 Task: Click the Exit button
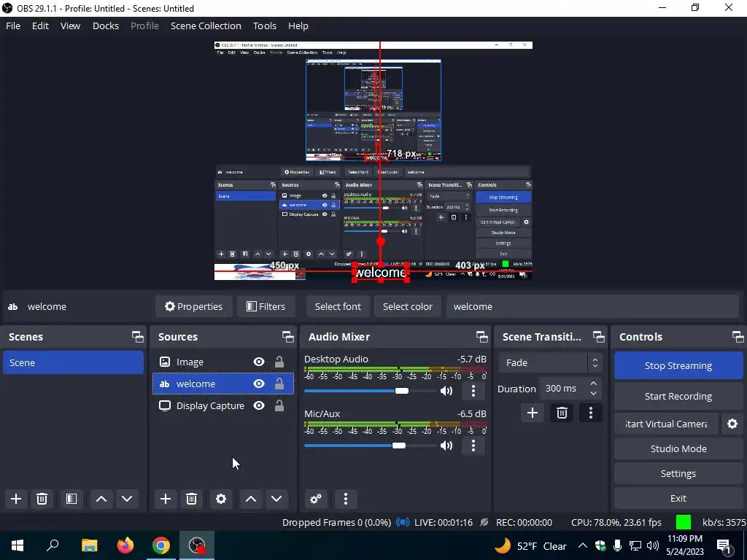click(678, 498)
